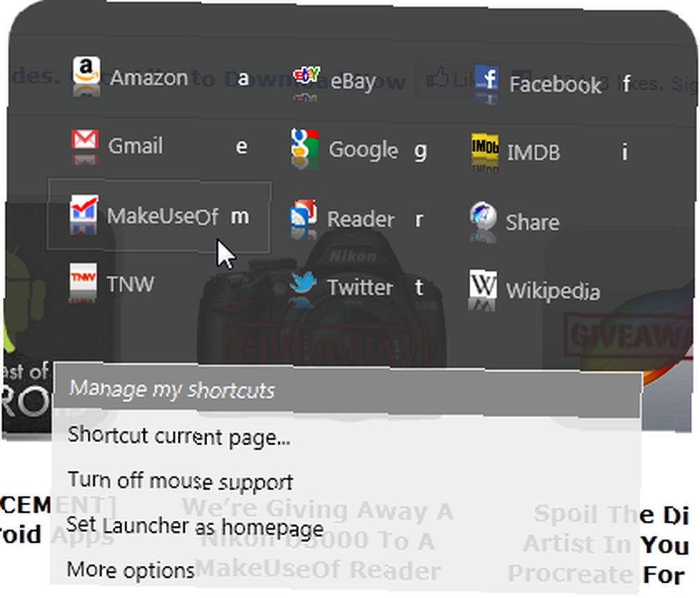Image resolution: width=700 pixels, height=598 pixels.
Task: Click the Share globe icon
Action: click(x=483, y=215)
